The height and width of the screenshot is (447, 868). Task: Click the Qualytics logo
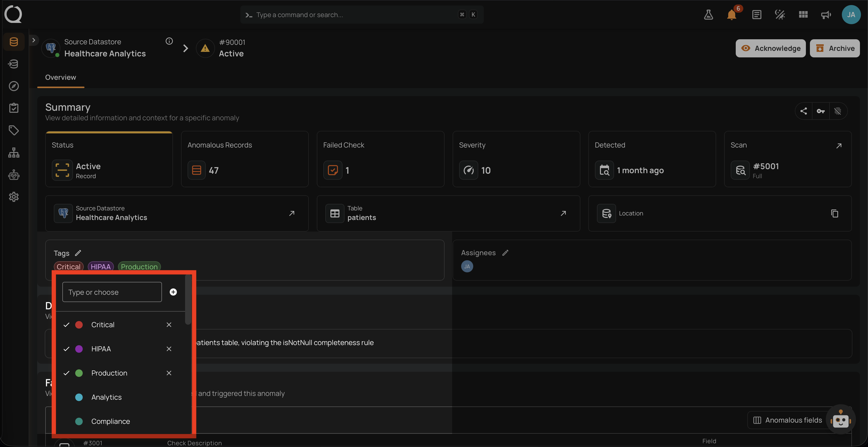tap(14, 14)
